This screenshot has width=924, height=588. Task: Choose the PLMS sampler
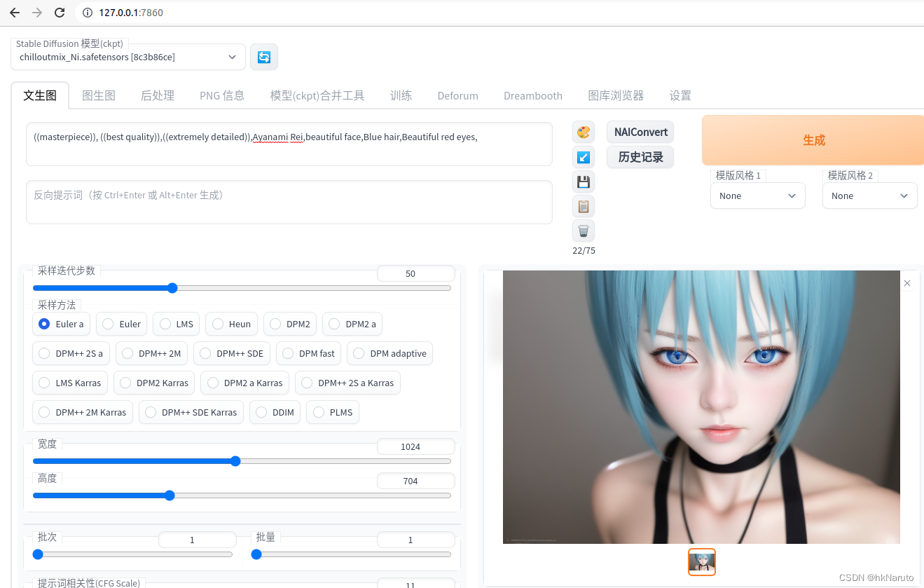click(333, 412)
